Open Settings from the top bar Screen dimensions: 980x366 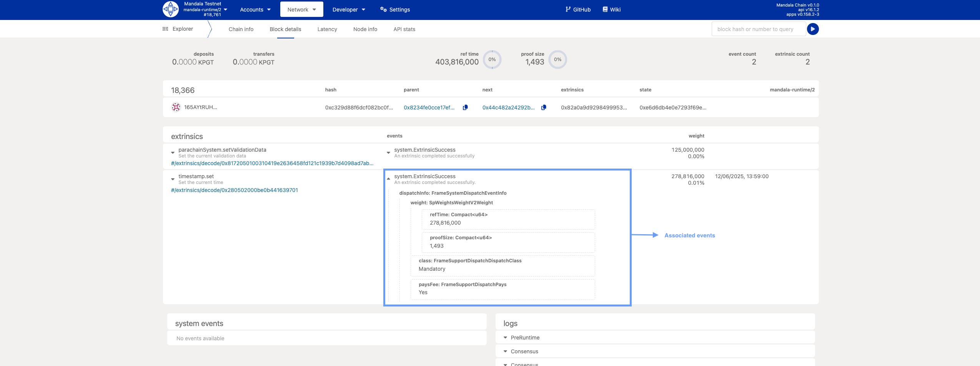pos(395,10)
